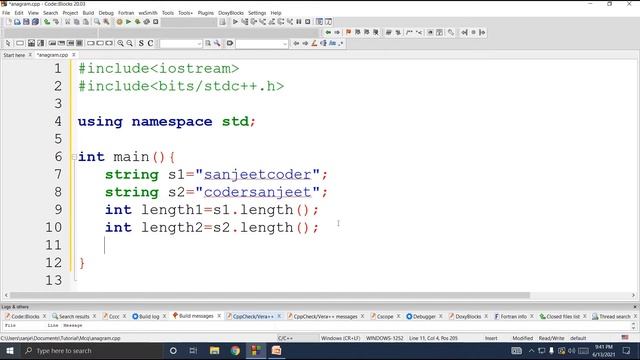
Task: Switch to the Search results log tab
Action: tap(74, 316)
